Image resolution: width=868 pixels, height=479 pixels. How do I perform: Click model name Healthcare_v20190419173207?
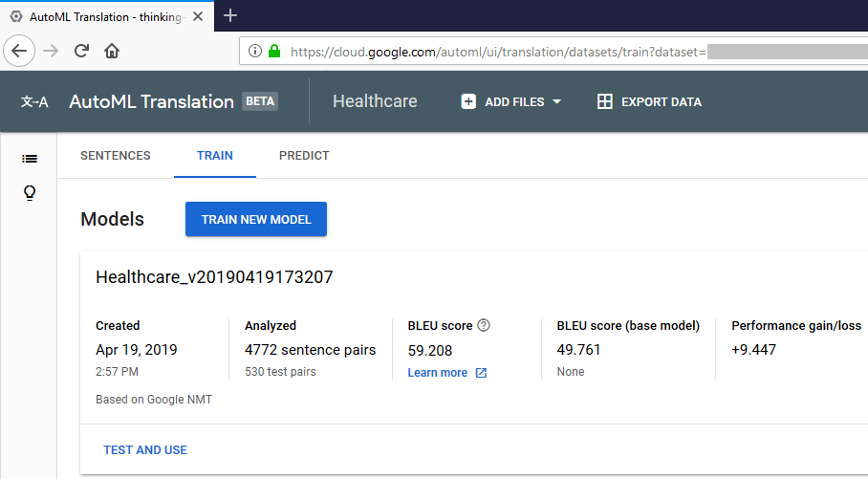point(214,277)
